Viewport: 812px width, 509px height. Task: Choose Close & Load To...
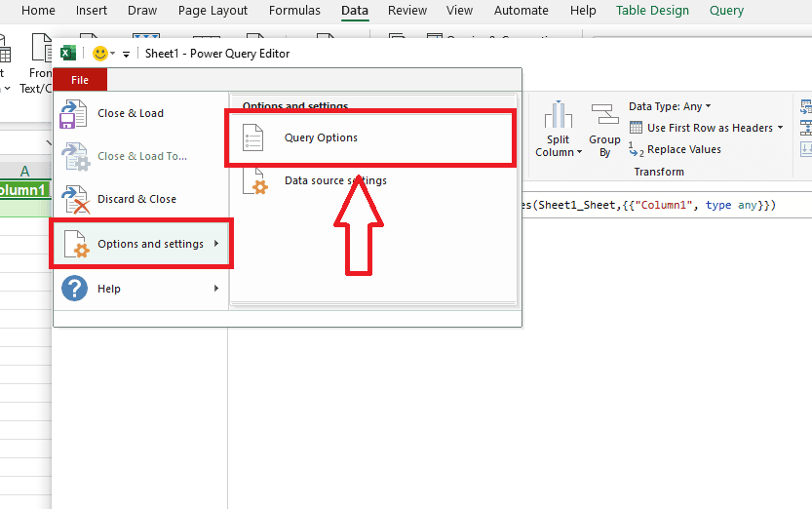[140, 156]
